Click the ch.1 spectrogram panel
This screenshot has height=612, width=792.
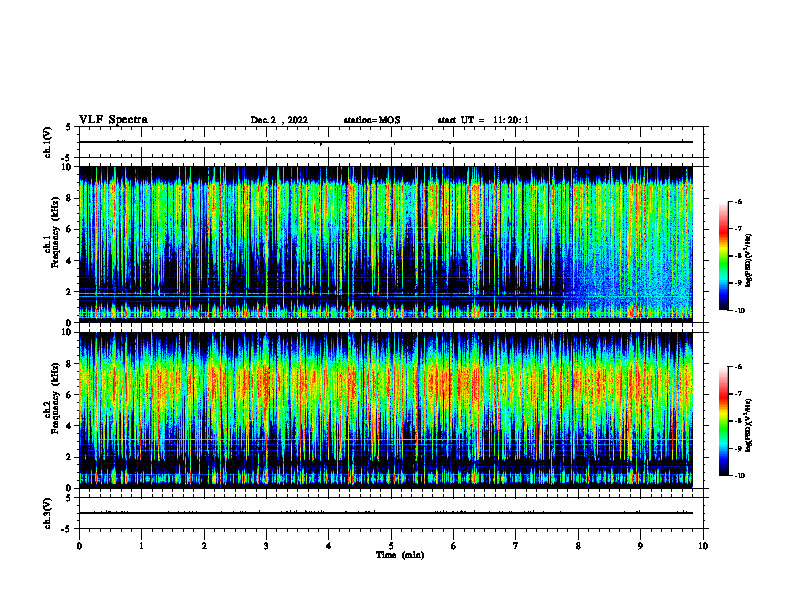pos(386,244)
